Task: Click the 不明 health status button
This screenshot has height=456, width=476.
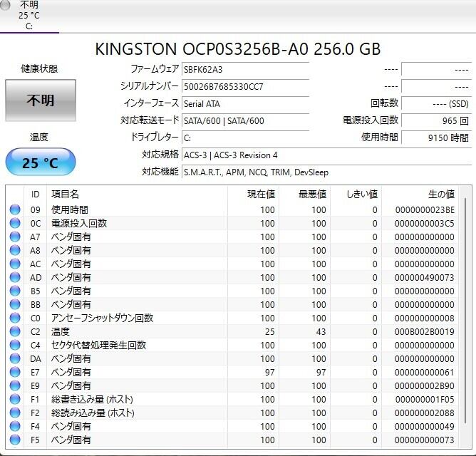Action: click(41, 100)
